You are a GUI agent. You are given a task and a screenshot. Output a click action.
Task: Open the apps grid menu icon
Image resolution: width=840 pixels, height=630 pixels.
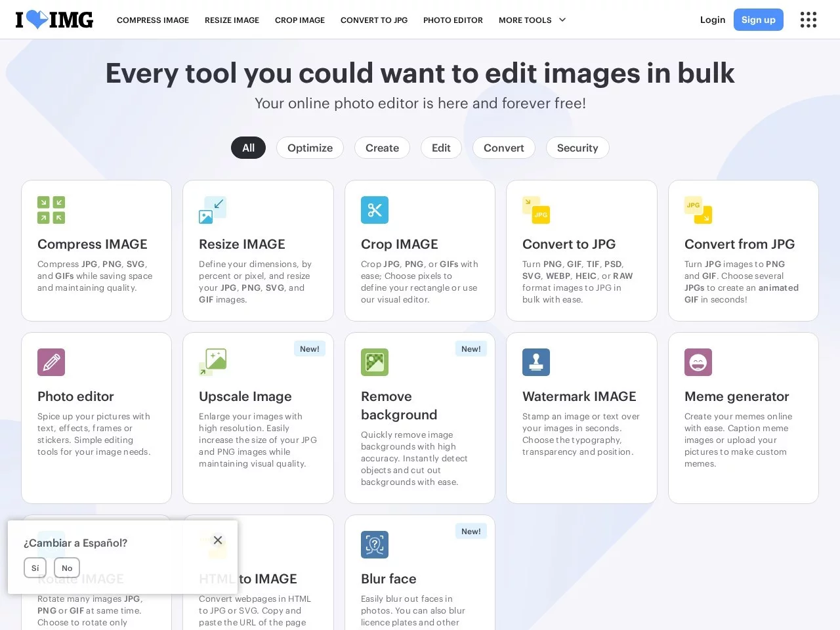coord(808,20)
